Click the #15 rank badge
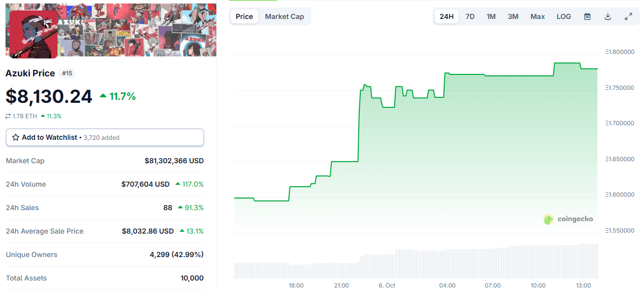 67,73
